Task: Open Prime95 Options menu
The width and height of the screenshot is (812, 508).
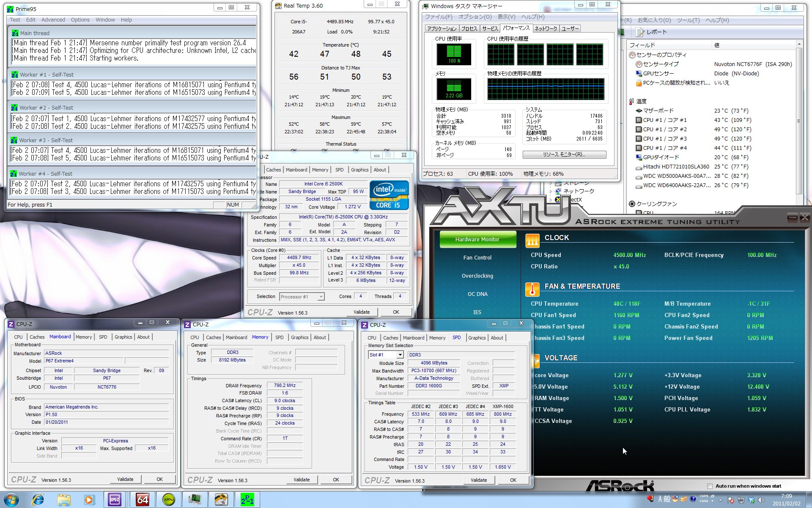Action: click(80, 20)
